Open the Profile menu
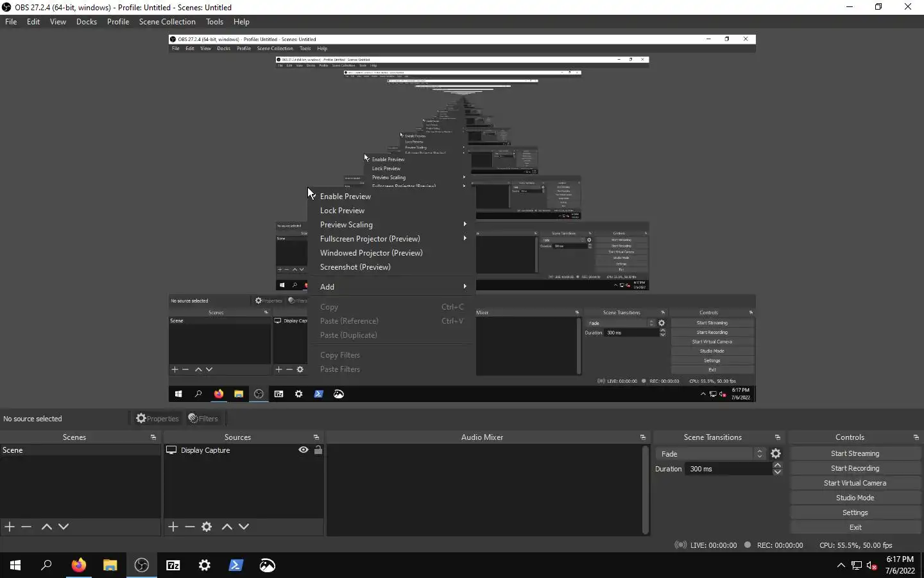Screen dimensions: 924x578 point(118,22)
